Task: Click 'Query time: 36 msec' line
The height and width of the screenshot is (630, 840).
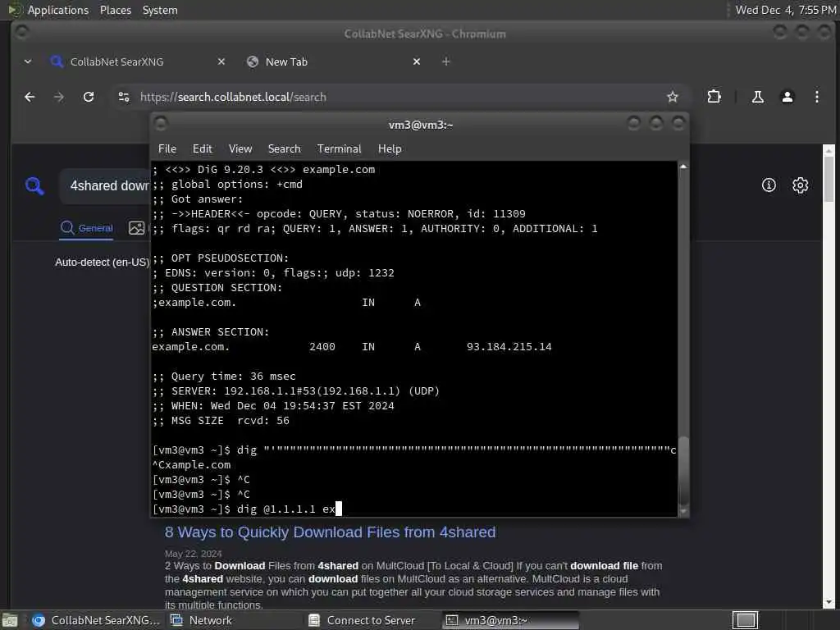Action: pos(224,377)
